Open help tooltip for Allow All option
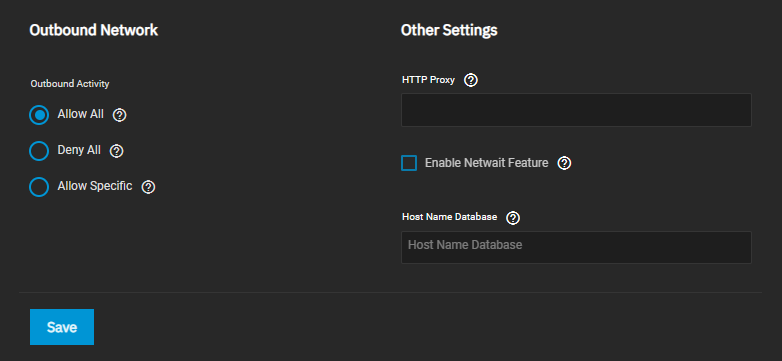Image resolution: width=782 pixels, height=361 pixels. click(x=120, y=115)
